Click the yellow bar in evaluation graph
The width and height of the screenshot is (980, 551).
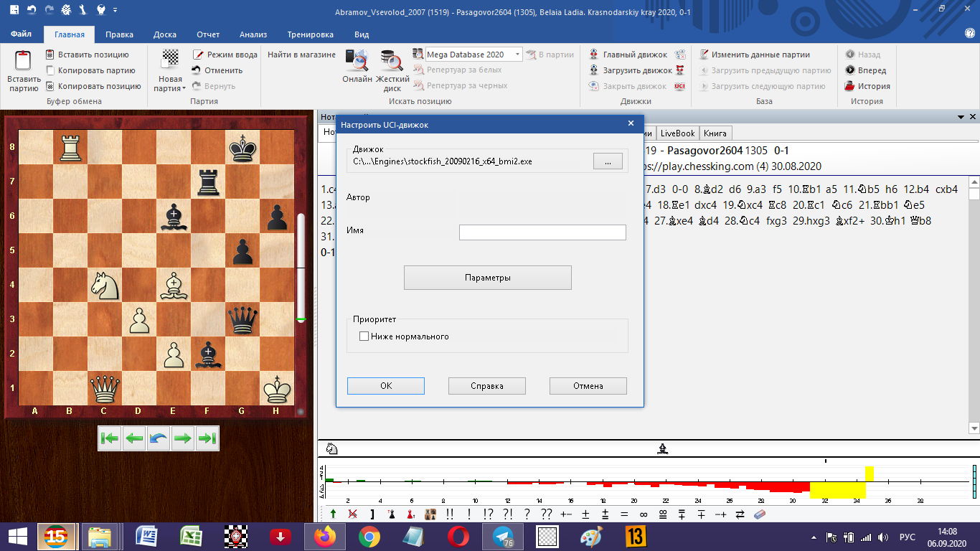(838, 490)
